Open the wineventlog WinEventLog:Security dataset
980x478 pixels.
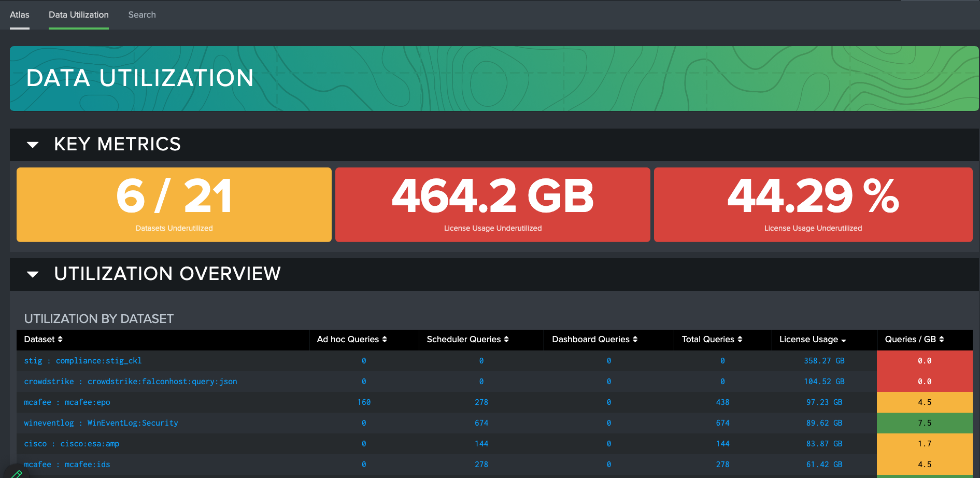click(101, 423)
